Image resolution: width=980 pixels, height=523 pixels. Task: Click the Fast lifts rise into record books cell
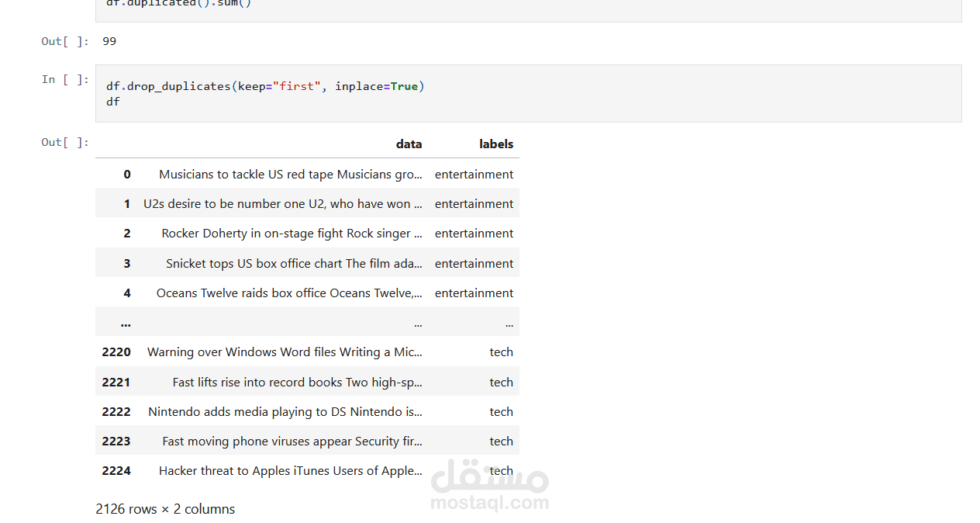298,383
